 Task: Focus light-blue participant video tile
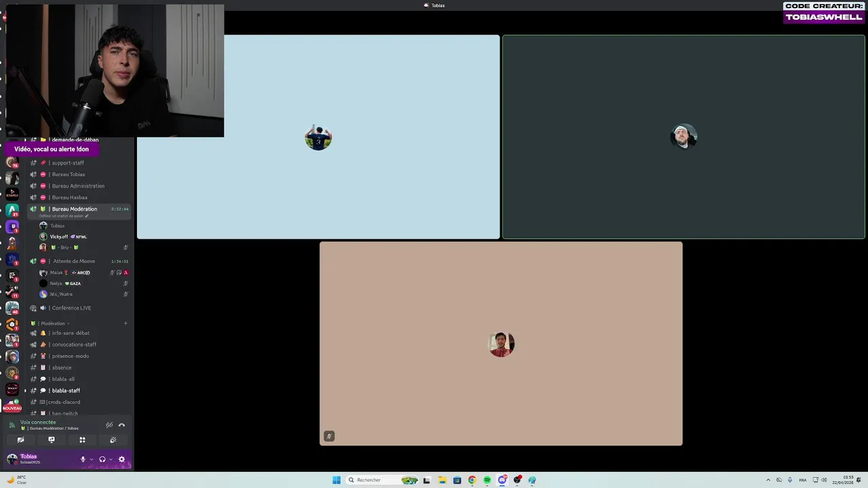[318, 137]
